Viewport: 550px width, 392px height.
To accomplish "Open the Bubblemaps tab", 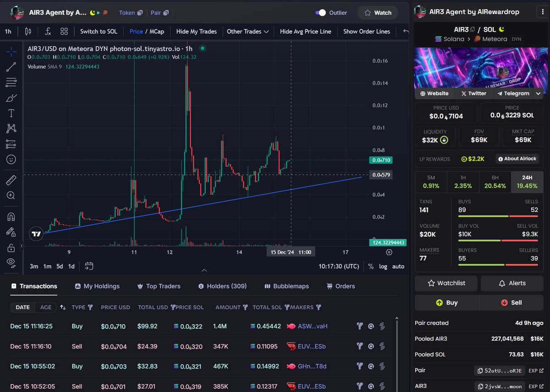I will tap(286, 286).
